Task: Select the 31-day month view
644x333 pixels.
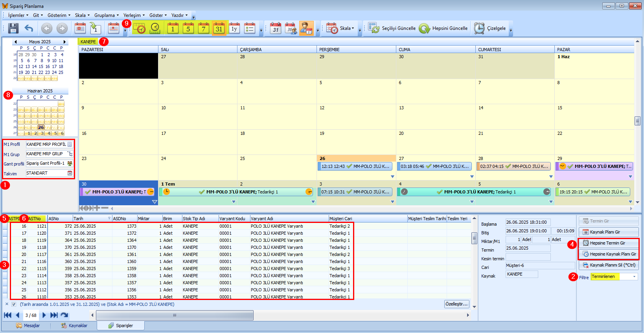Action: pos(219,28)
